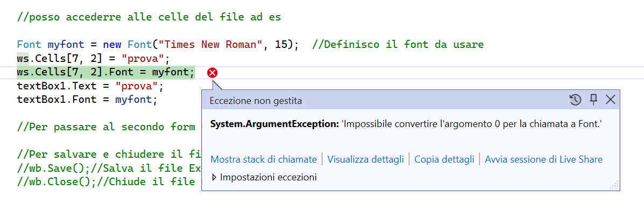Start Avvia sessione di Live Share

(x=543, y=159)
